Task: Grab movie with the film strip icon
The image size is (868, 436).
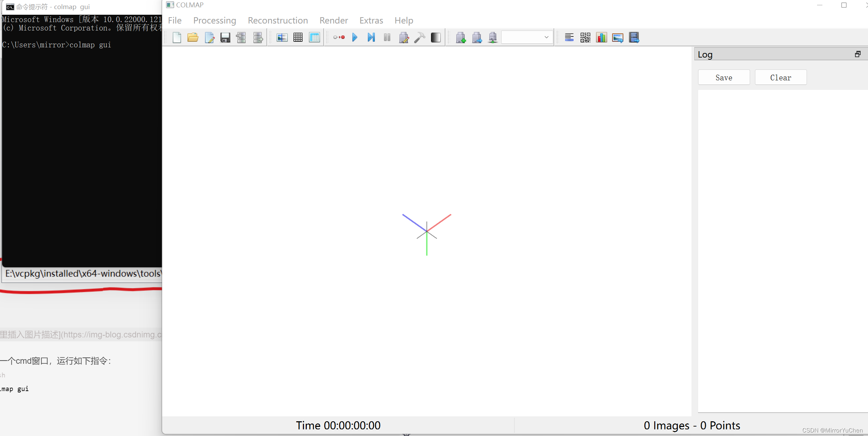Action: point(634,38)
